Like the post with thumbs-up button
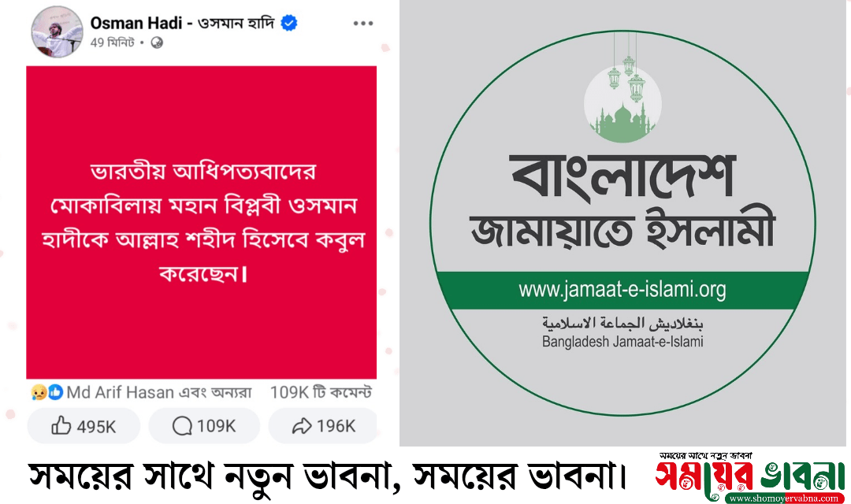851x504 pixels. (84, 426)
